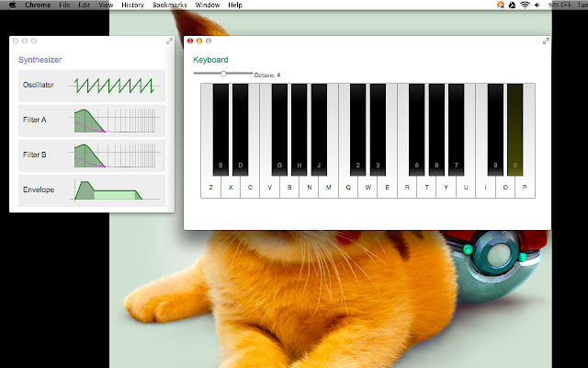Open the Window menu
The height and width of the screenshot is (368, 588).
coord(208,5)
